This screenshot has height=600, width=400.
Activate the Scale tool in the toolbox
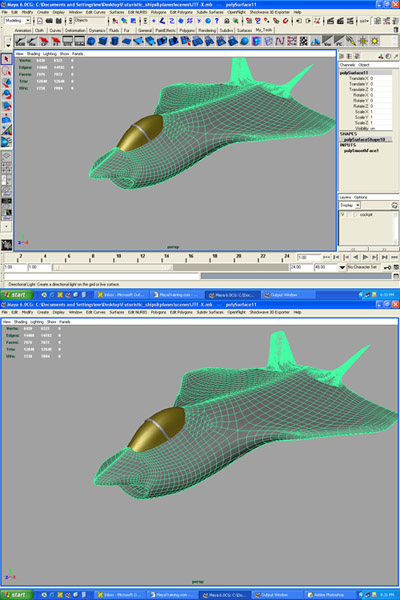pyautogui.click(x=6, y=106)
